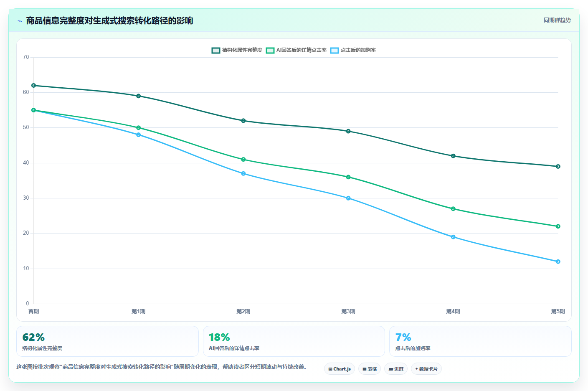The width and height of the screenshot is (588, 391).
Task: Select the 进度 chip
Action: point(396,369)
